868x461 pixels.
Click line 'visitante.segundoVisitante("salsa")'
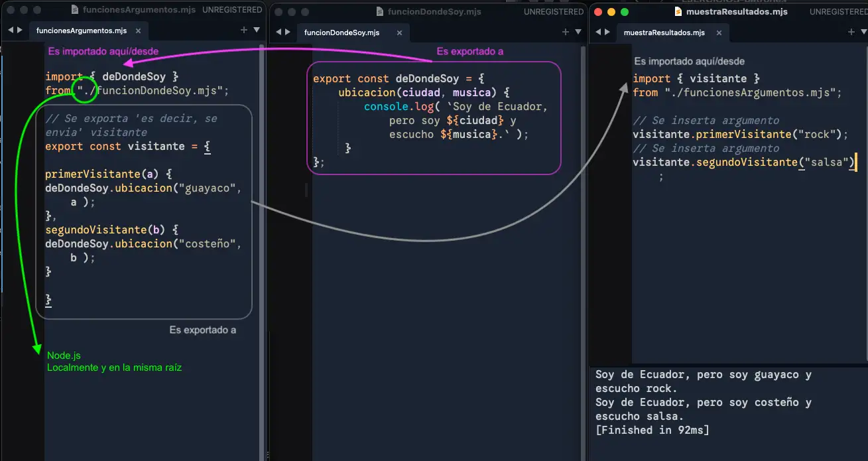point(744,163)
